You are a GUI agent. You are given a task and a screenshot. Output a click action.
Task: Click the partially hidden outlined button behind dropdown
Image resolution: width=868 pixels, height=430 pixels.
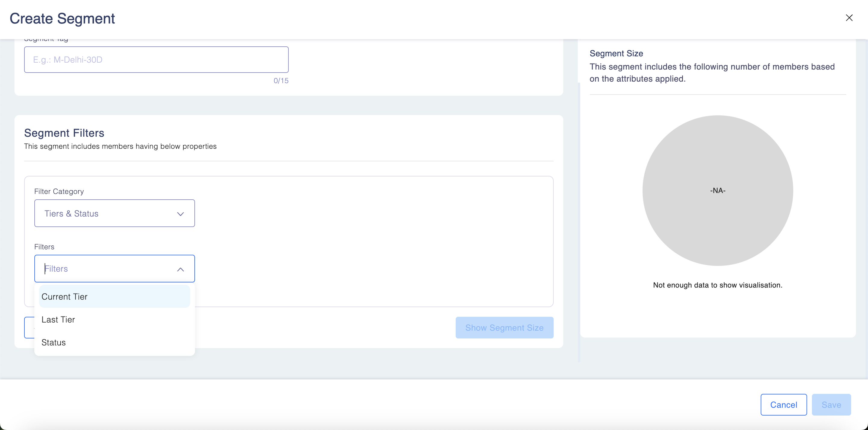(29, 328)
